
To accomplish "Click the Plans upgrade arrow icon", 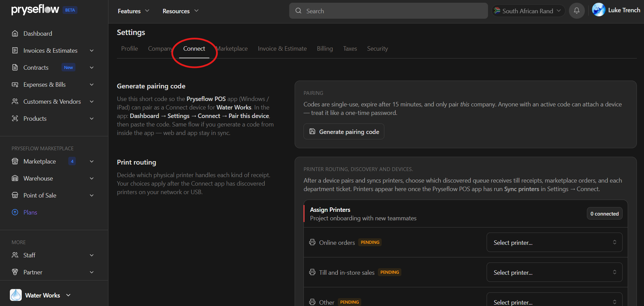I will [x=15, y=212].
